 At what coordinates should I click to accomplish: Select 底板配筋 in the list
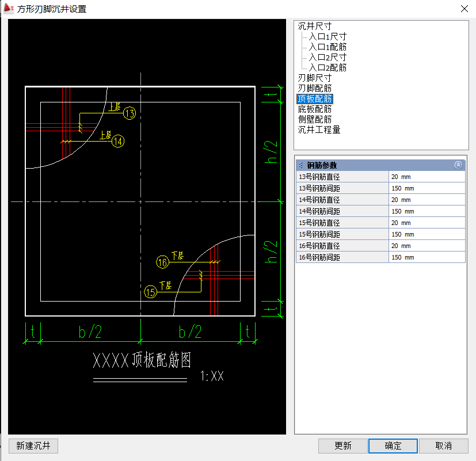[x=314, y=109]
